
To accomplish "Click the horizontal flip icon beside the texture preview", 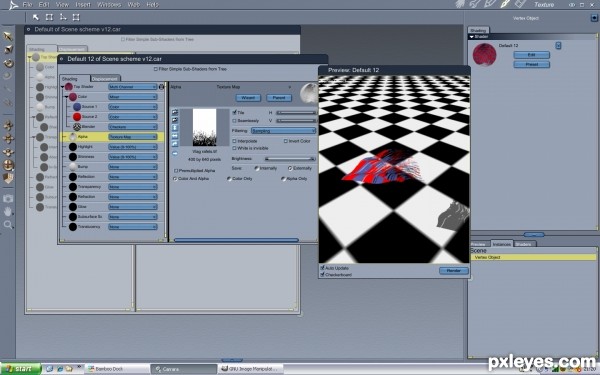I will 175,136.
